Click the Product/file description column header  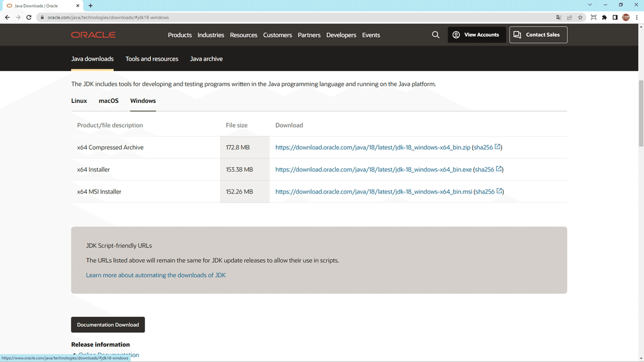tap(110, 125)
